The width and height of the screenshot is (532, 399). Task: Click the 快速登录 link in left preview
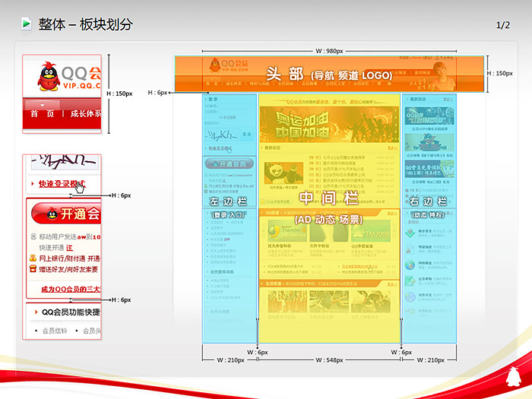[x=59, y=183]
